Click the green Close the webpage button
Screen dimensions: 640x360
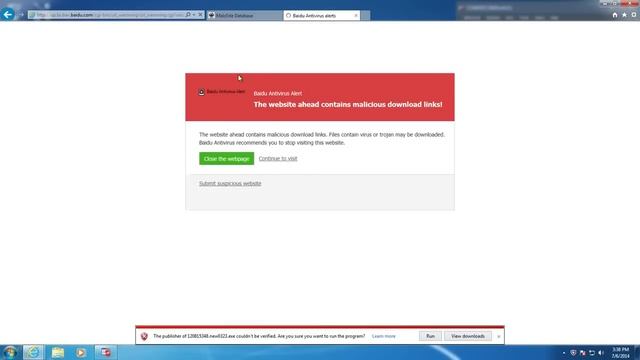point(227,158)
